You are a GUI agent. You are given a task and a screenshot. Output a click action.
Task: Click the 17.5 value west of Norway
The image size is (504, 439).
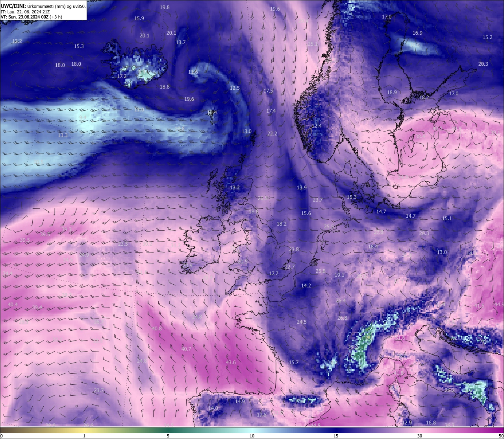click(268, 91)
